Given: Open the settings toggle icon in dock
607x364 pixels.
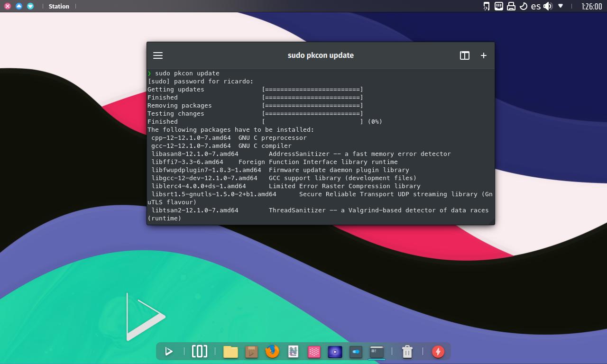Looking at the screenshot, I should 356,351.
